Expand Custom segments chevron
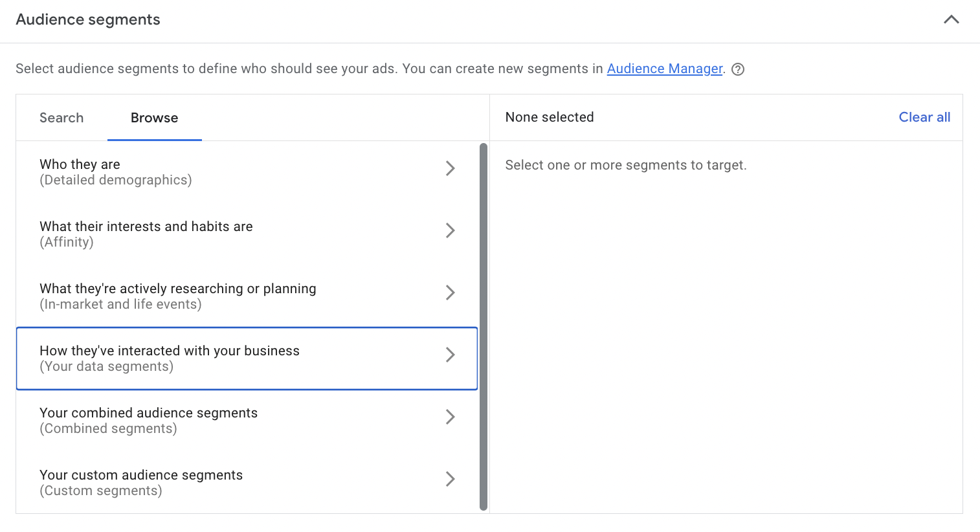This screenshot has width=980, height=532. [x=451, y=479]
